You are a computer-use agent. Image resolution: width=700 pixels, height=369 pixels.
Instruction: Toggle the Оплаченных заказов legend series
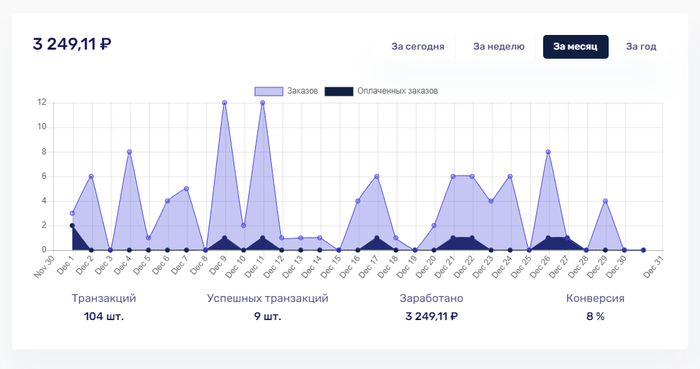click(x=381, y=91)
